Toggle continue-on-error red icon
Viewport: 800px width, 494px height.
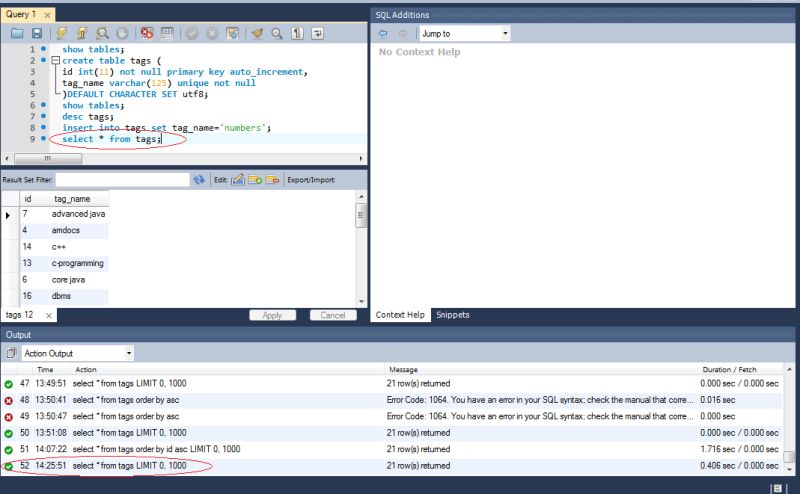pyautogui.click(x=147, y=34)
